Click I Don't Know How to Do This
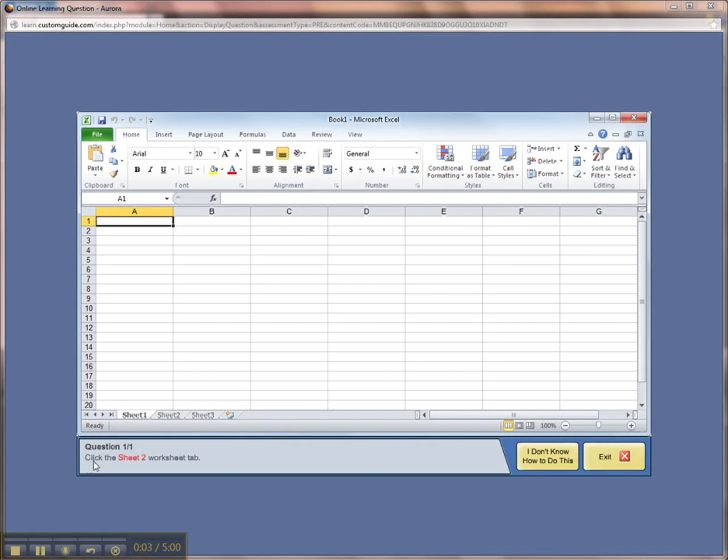728x560 pixels. [x=548, y=456]
